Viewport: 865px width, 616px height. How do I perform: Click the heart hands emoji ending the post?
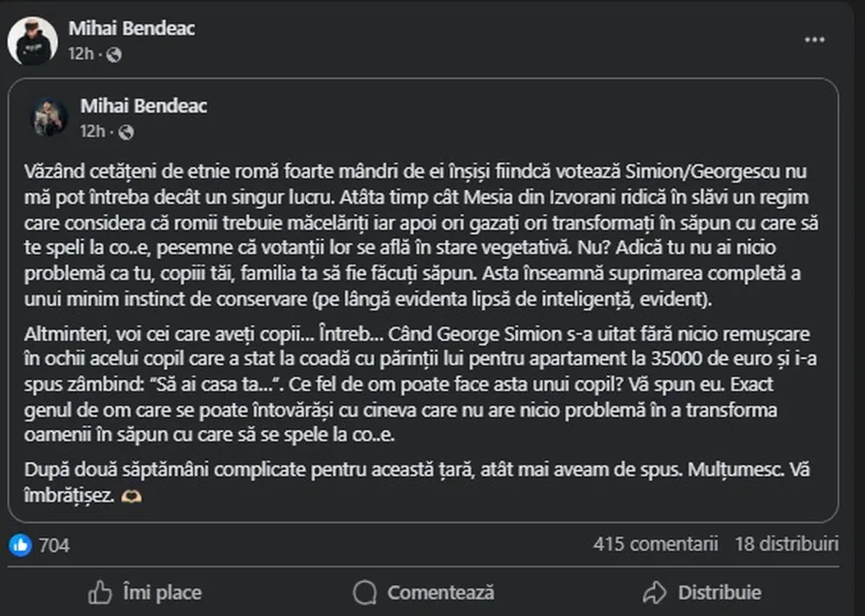[x=132, y=496]
